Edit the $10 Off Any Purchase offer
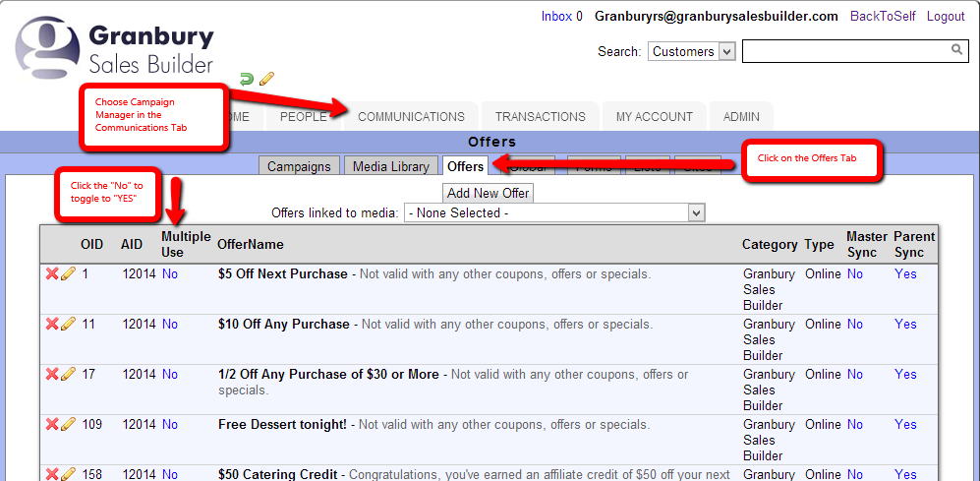The width and height of the screenshot is (980, 481). tap(68, 324)
